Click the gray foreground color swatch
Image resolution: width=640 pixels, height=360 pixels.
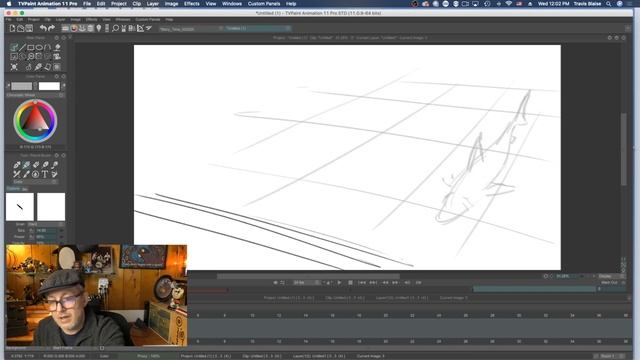point(21,86)
